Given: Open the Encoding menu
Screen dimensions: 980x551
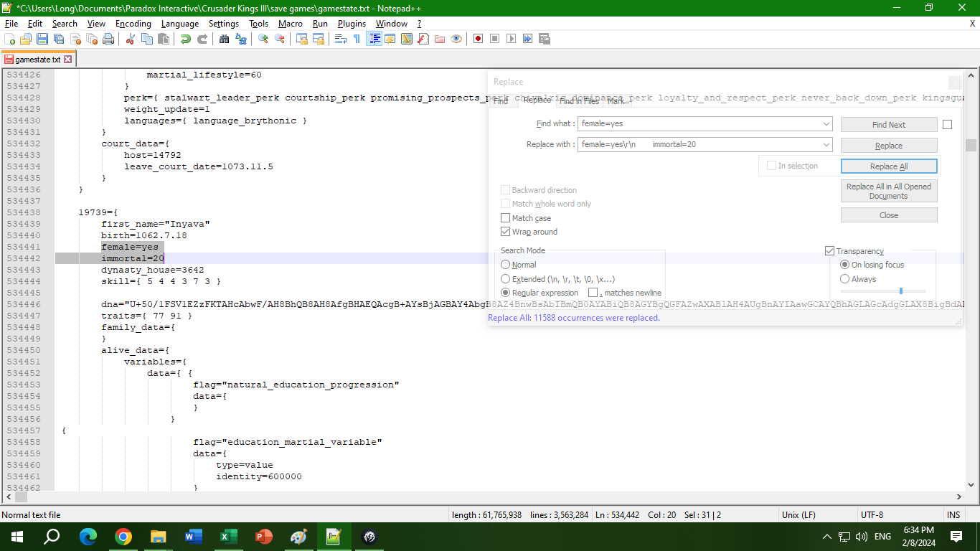Looking at the screenshot, I should 133,24.
